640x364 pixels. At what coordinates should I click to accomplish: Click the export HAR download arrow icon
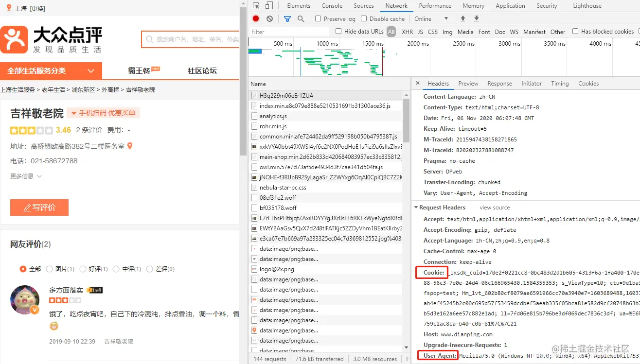477,18
